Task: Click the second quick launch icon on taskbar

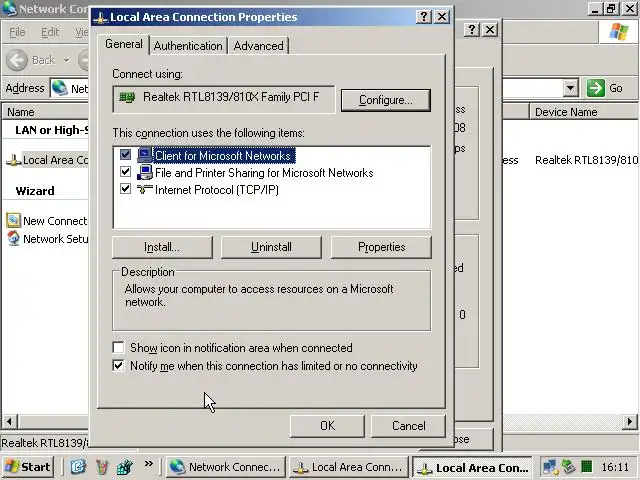Action: [x=102, y=467]
